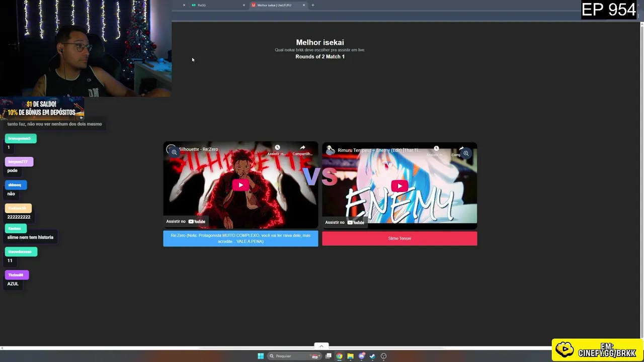Play the Rimuru Tempest Enemy video

tap(399, 186)
